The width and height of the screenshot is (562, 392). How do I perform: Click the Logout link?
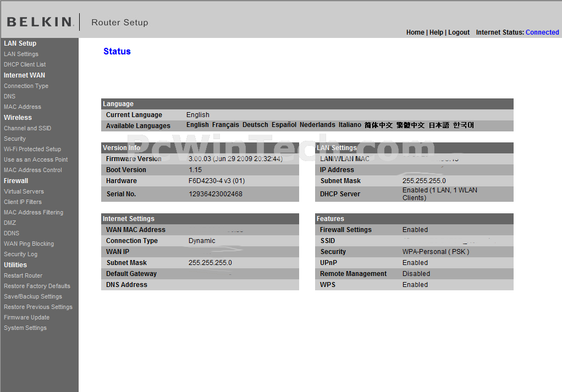click(x=459, y=32)
